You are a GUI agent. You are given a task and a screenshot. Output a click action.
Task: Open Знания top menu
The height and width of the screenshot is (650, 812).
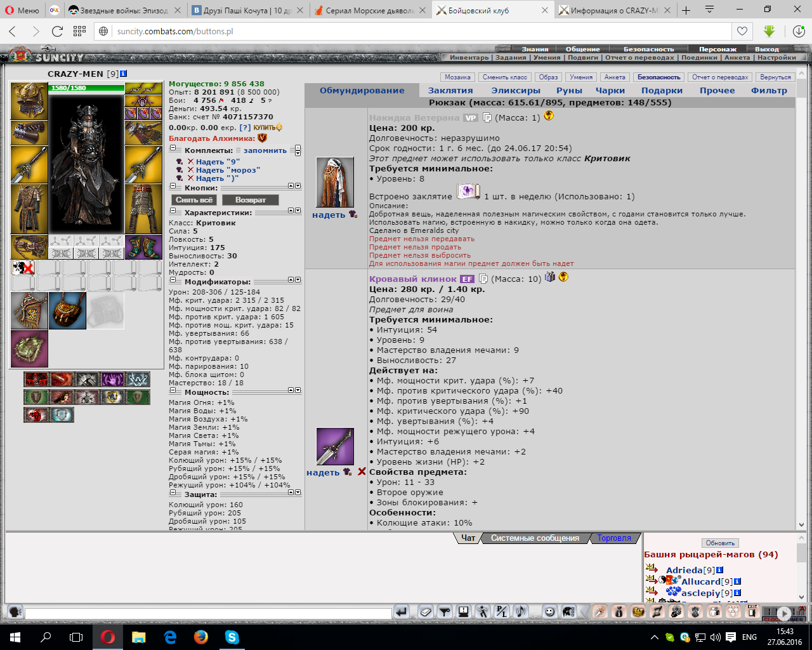[535, 49]
